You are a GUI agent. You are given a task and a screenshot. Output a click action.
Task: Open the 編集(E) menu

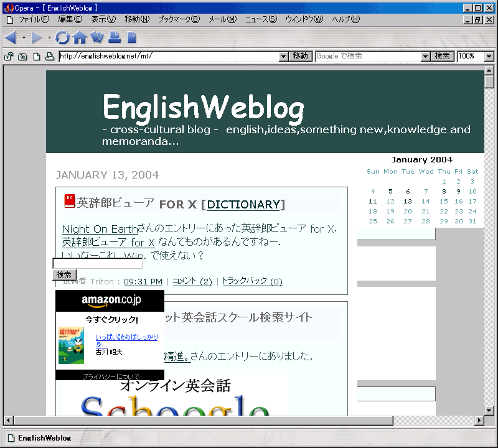(70, 19)
